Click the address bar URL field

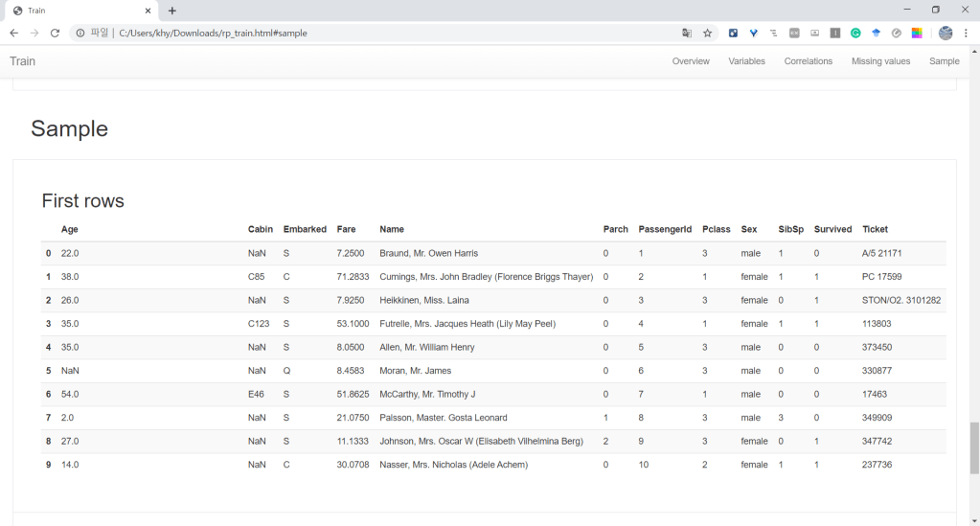[x=383, y=33]
